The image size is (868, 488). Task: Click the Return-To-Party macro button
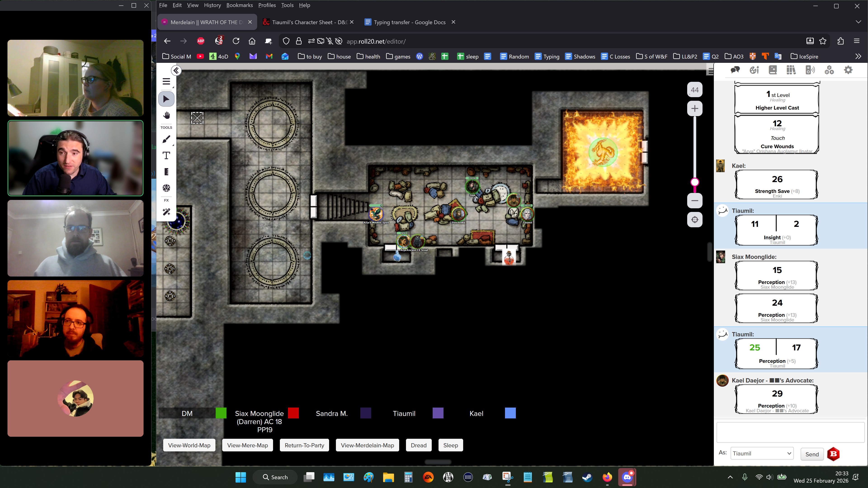pos(304,445)
